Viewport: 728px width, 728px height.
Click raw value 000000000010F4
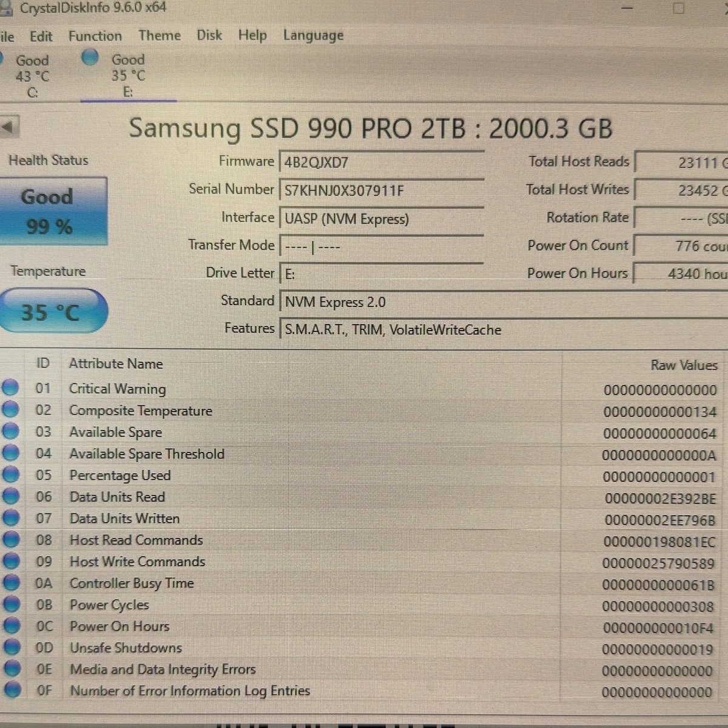pos(658,629)
